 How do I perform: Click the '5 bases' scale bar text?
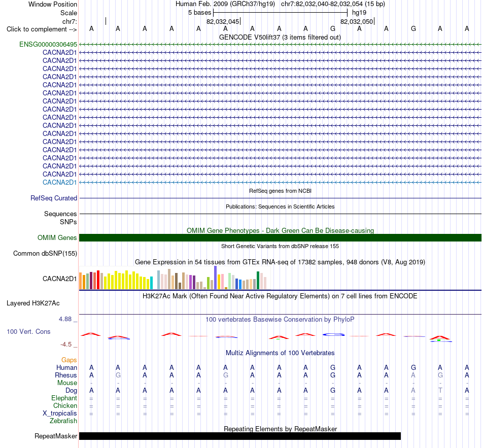(200, 13)
